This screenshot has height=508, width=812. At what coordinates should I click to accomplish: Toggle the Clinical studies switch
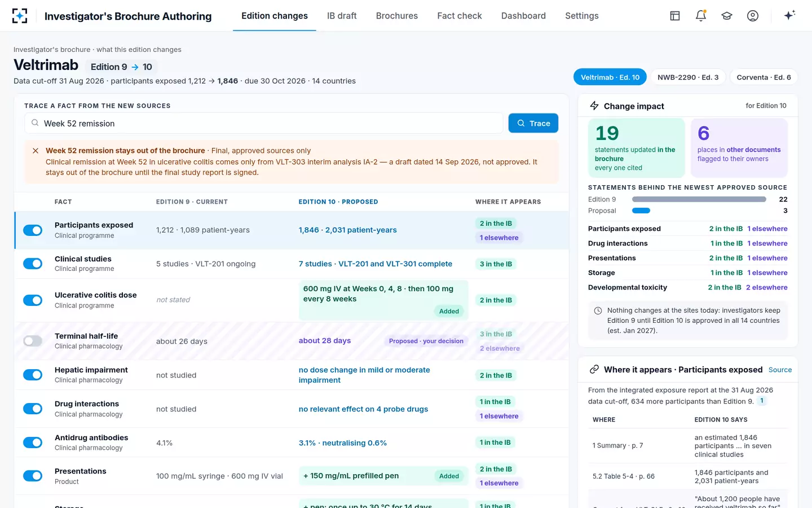(33, 264)
